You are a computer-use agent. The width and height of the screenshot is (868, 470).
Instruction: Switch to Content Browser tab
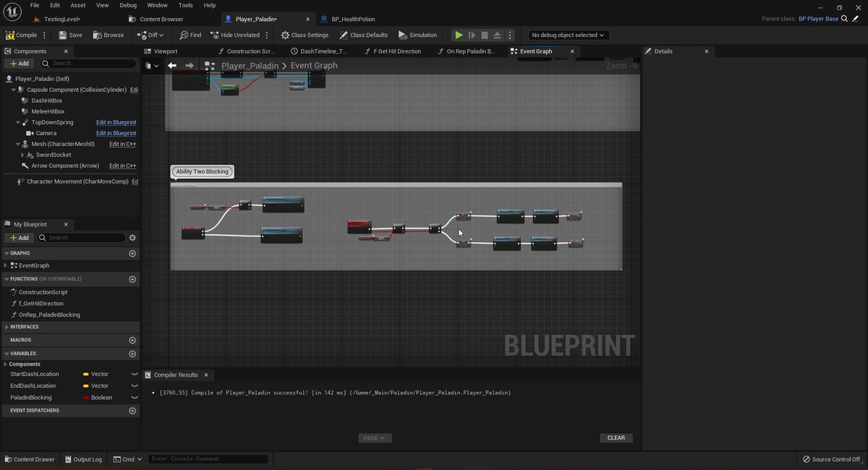click(x=161, y=19)
